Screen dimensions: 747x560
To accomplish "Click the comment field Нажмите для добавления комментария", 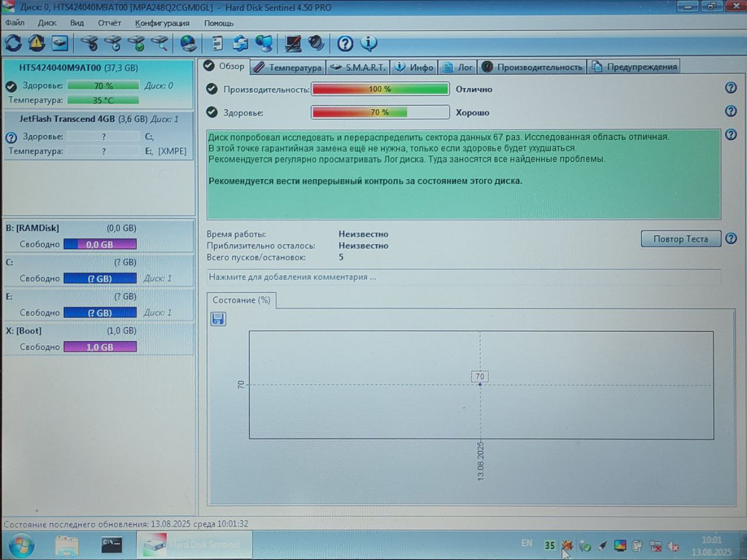I will click(x=464, y=277).
